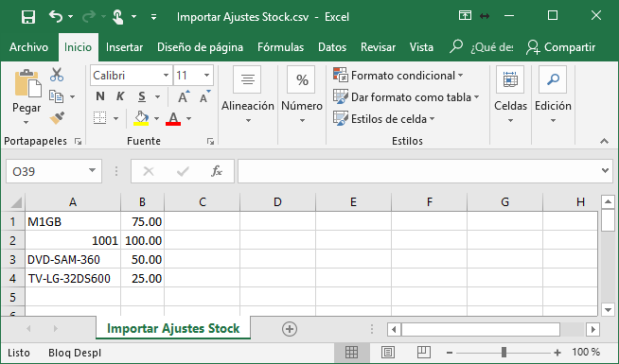619x364 pixels.
Task: Click Compartir button
Action: pos(560,47)
